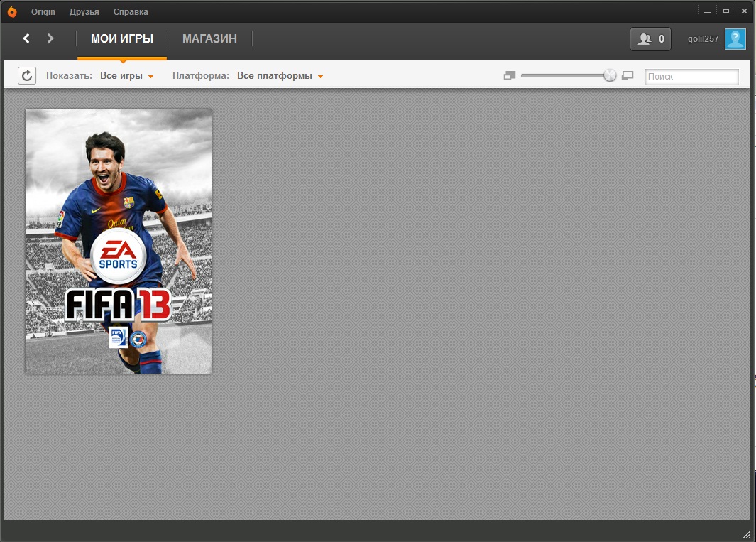This screenshot has height=542, width=756.
Task: Click the window resize grip corner
Action: (746, 533)
